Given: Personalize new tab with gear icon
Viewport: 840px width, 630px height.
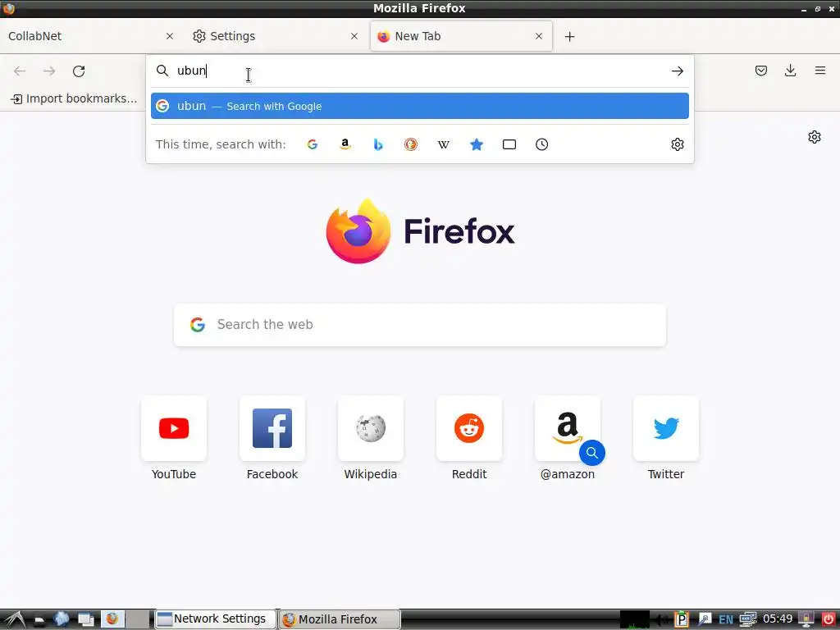Looking at the screenshot, I should click(815, 137).
